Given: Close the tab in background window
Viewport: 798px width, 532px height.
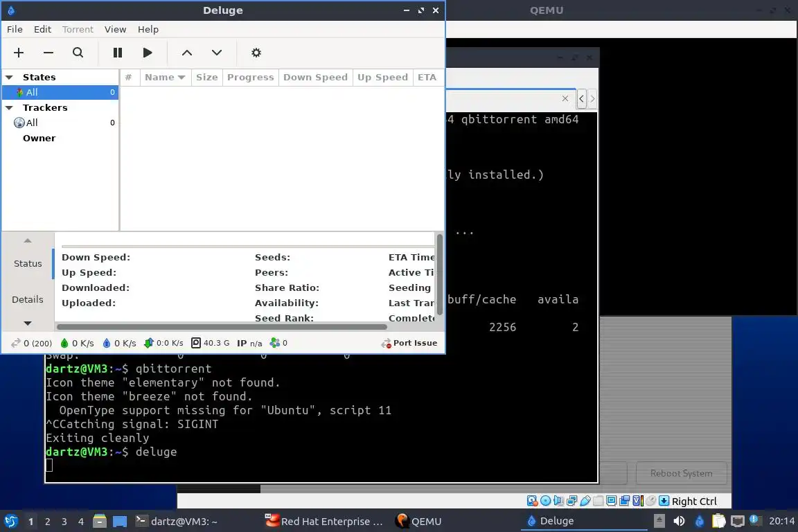Looking at the screenshot, I should [565, 99].
